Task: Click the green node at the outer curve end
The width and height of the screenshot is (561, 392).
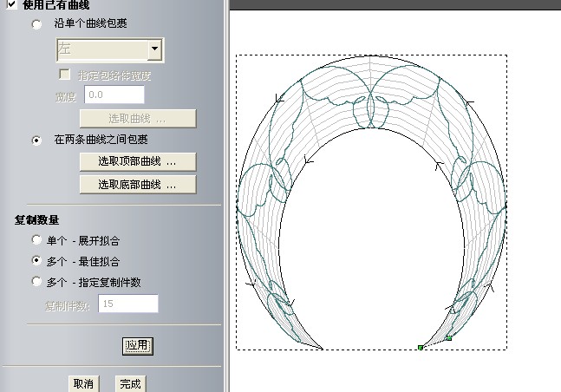Action: (449, 337)
